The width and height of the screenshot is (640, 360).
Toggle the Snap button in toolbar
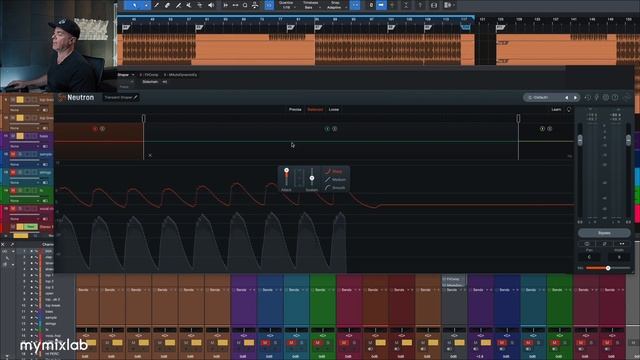pos(355,5)
